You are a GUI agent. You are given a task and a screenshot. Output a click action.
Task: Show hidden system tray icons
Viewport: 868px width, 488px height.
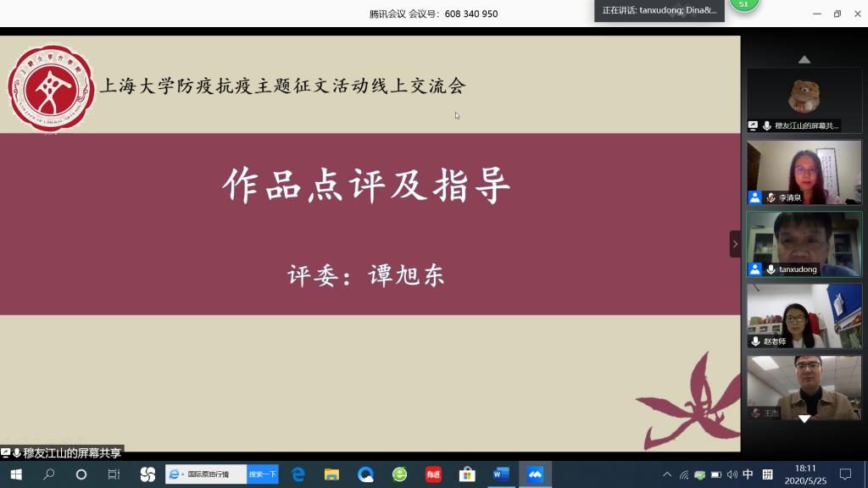(x=667, y=474)
